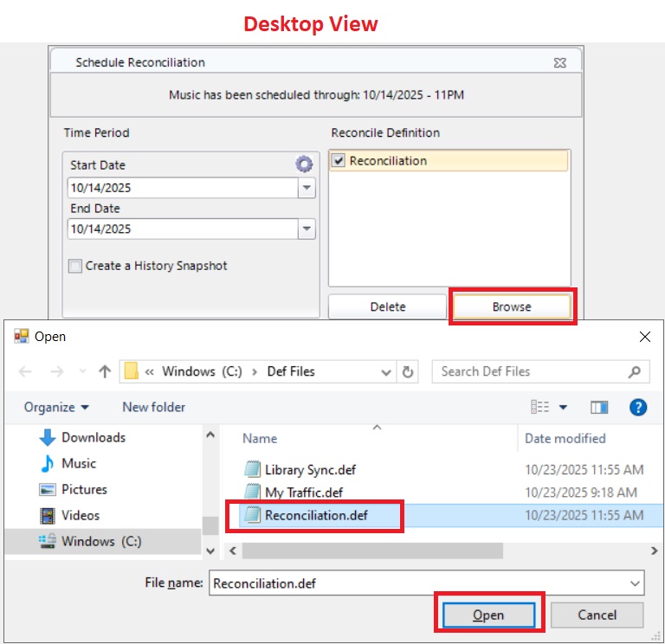665x644 pixels.
Task: Select Library Sync.def file
Action: coord(310,470)
